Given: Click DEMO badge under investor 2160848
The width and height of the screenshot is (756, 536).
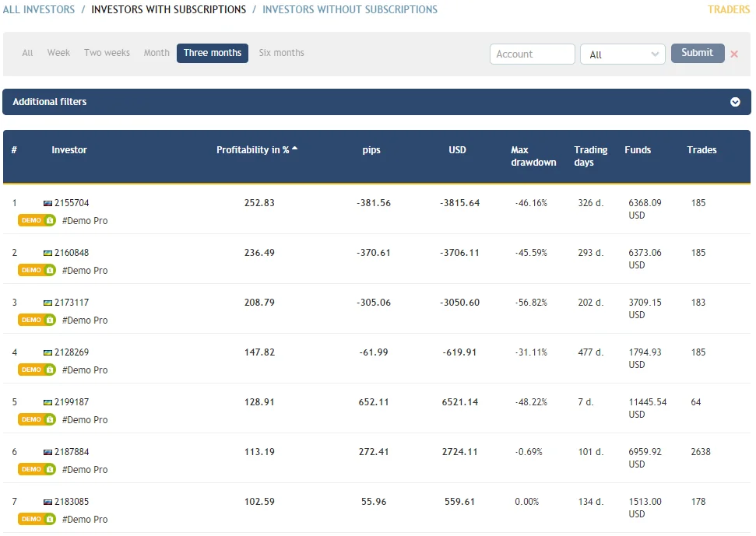Looking at the screenshot, I should 37,270.
